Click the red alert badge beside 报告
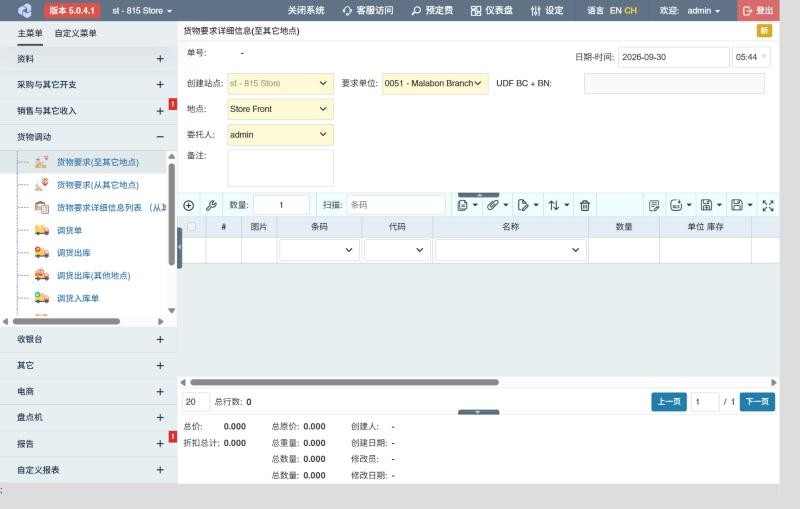 (x=173, y=437)
